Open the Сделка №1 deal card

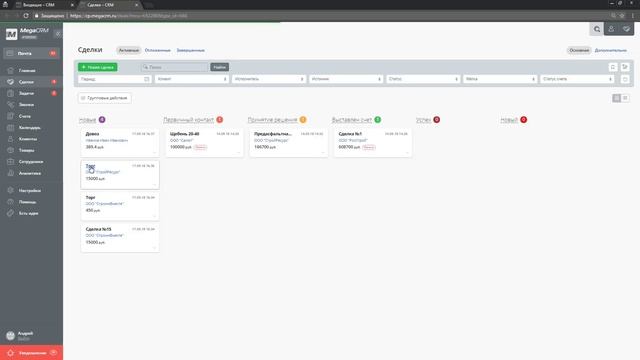(373, 142)
